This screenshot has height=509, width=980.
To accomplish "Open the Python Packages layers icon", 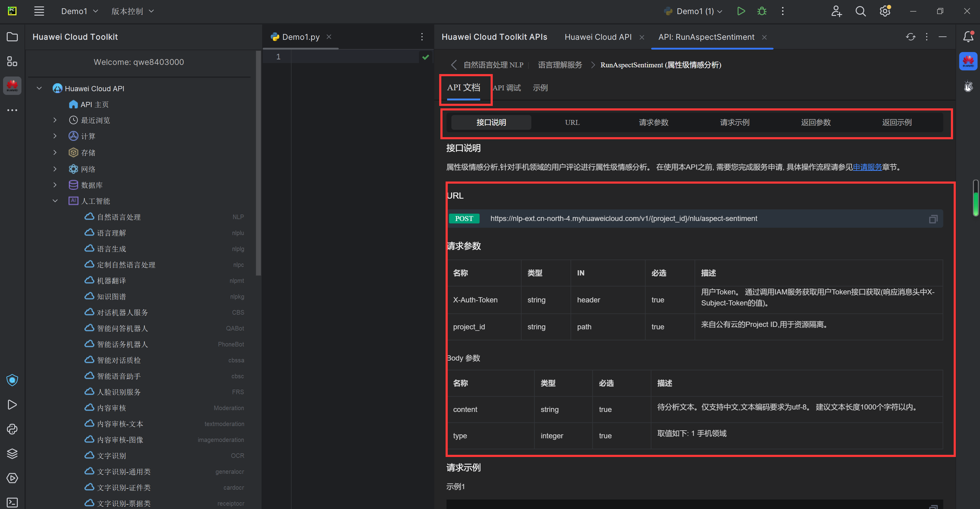I will coord(12,454).
